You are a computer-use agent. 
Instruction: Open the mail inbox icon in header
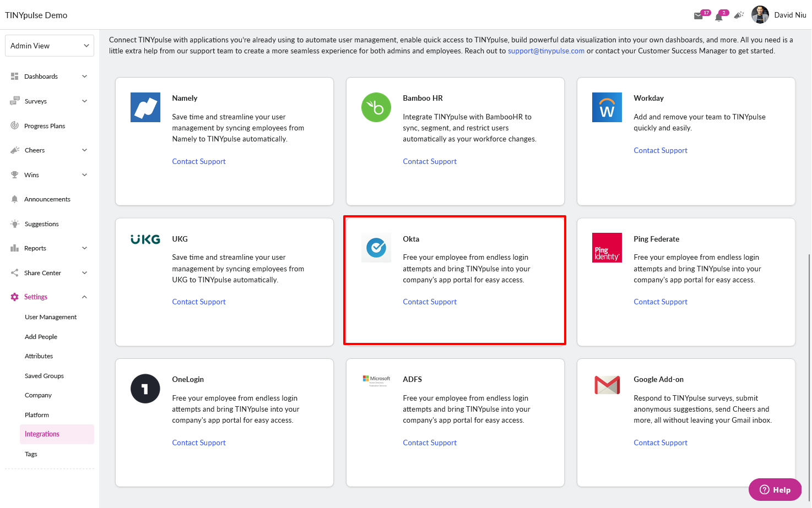pyautogui.click(x=698, y=15)
